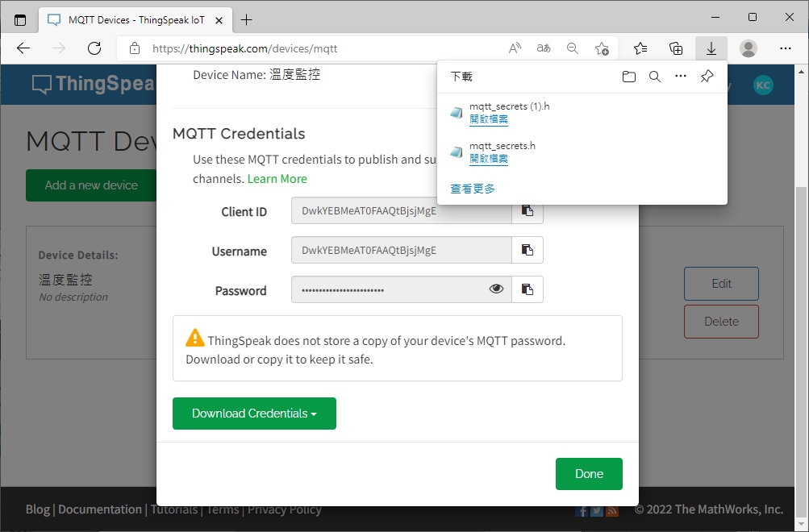The height and width of the screenshot is (532, 809).
Task: Click the ThingSpeak logo
Action: tap(94, 84)
